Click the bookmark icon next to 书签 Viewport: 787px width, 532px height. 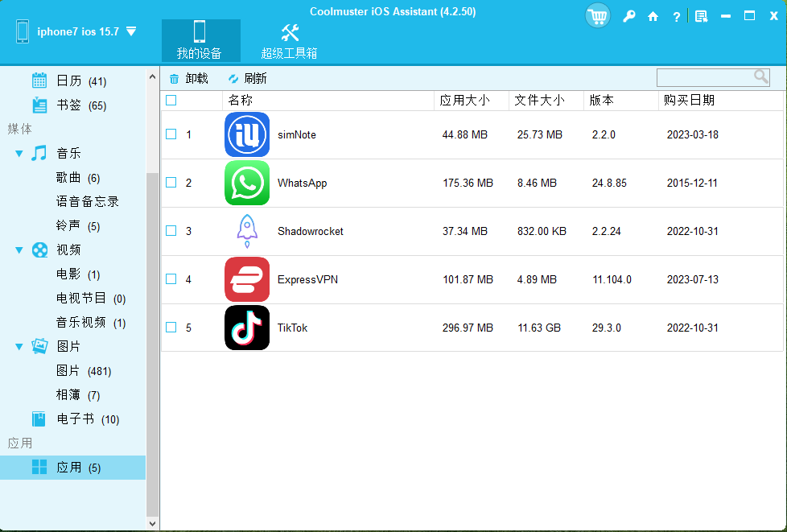(x=39, y=105)
